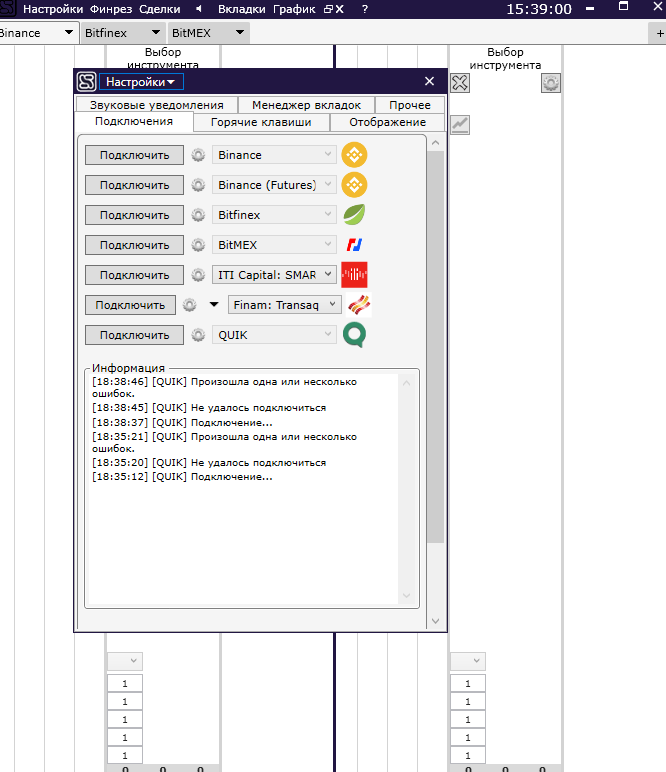Viewport: 666px width, 772px height.
Task: Expand black arrow next to Finam gear
Action: (214, 305)
